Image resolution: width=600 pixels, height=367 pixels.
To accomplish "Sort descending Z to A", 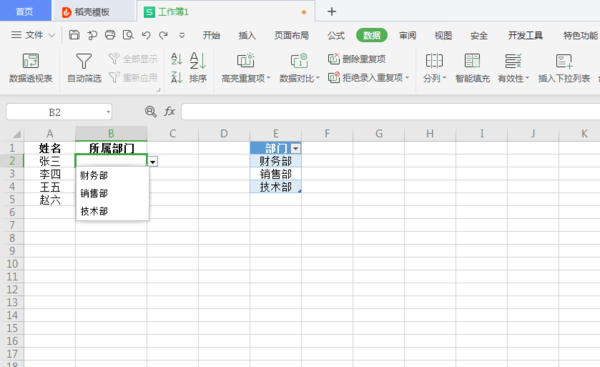I will (176, 77).
